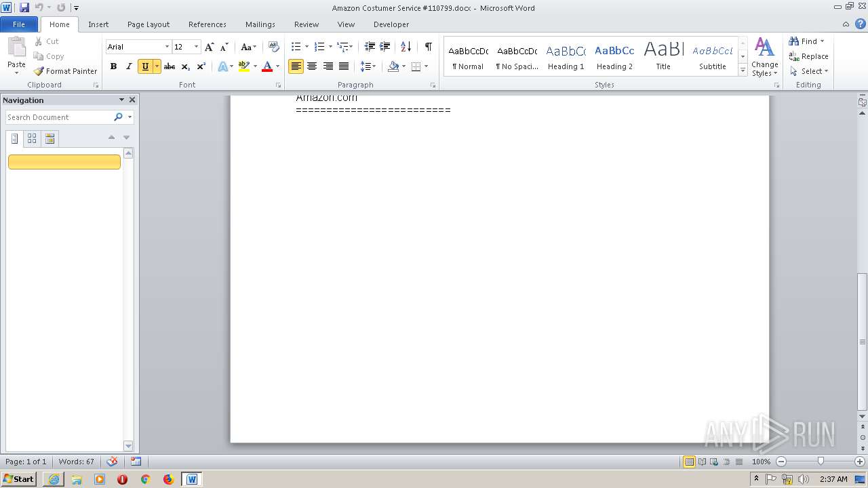Click the Paste icon
The image size is (868, 488).
[x=16, y=47]
